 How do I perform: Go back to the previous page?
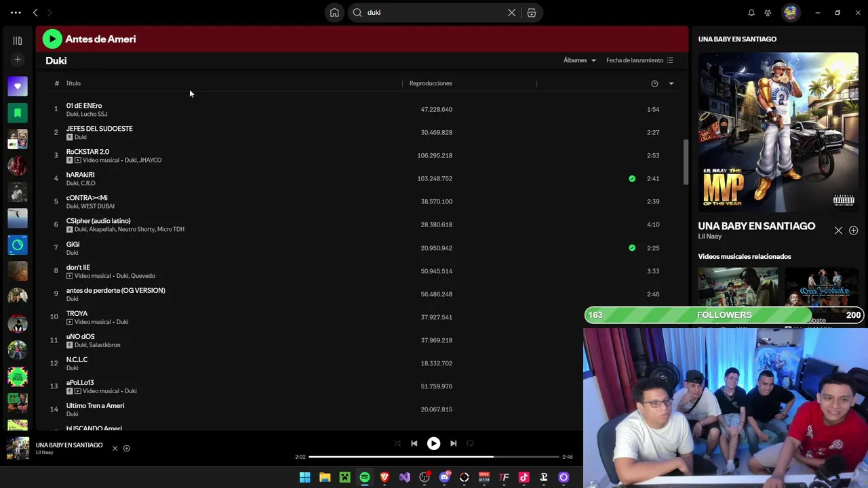pos(35,12)
